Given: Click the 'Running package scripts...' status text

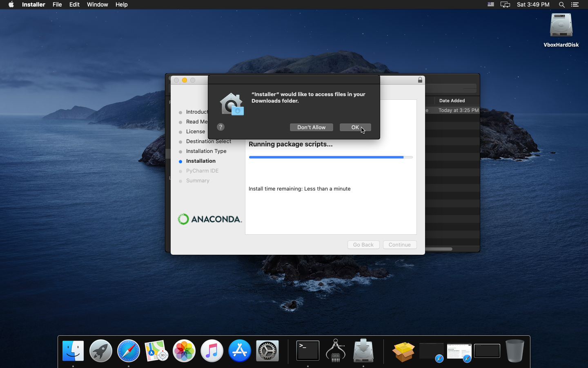Looking at the screenshot, I should coord(291,144).
